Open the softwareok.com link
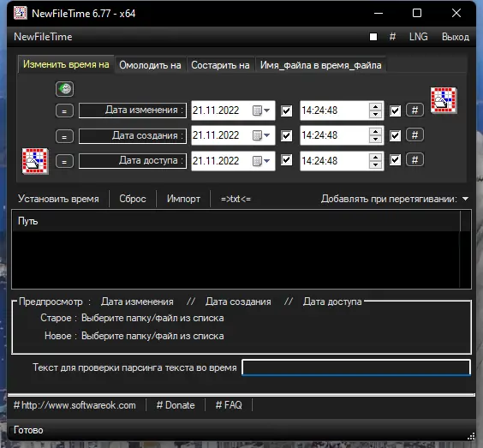 [x=75, y=405]
